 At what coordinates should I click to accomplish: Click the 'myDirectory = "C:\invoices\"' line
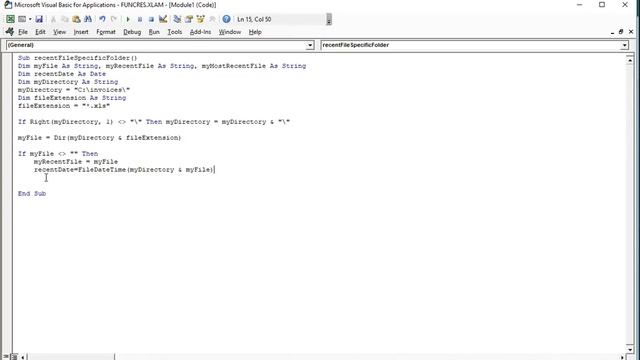tap(74, 90)
